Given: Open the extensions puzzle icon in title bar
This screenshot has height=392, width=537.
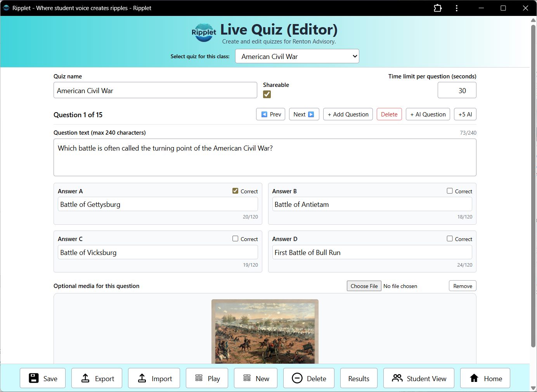Looking at the screenshot, I should pyautogui.click(x=438, y=8).
